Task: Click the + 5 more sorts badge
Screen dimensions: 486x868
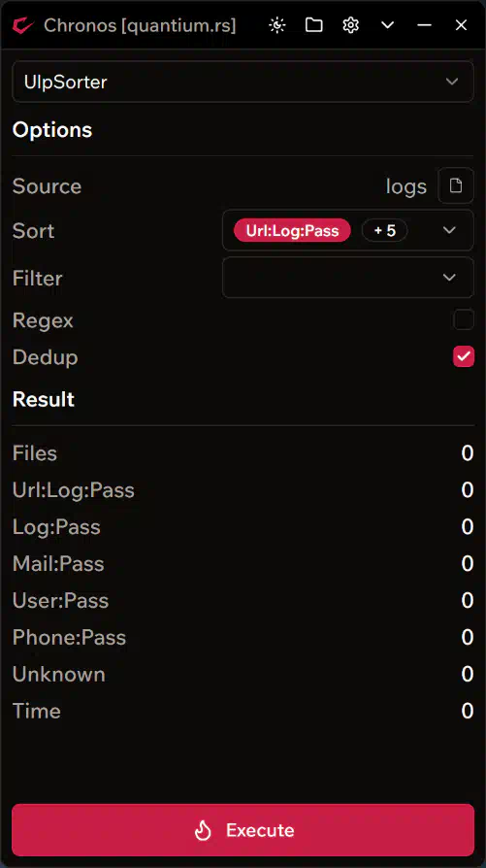Action: (x=384, y=230)
